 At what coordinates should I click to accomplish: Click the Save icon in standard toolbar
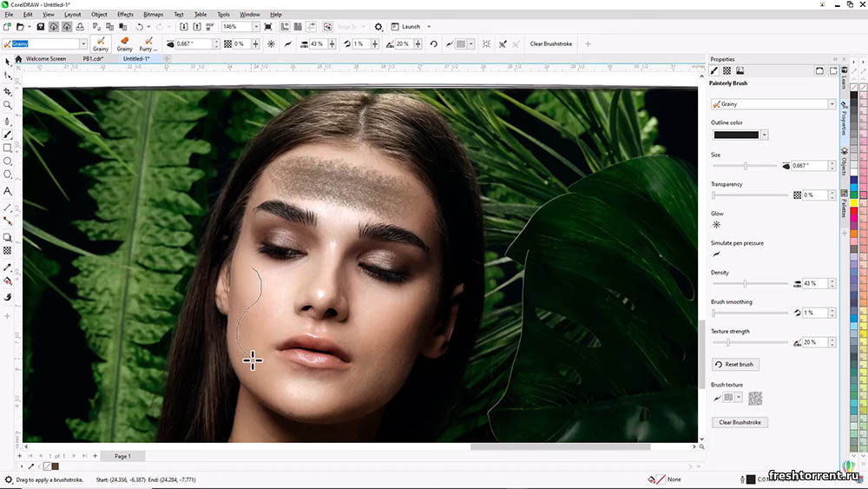click(41, 27)
